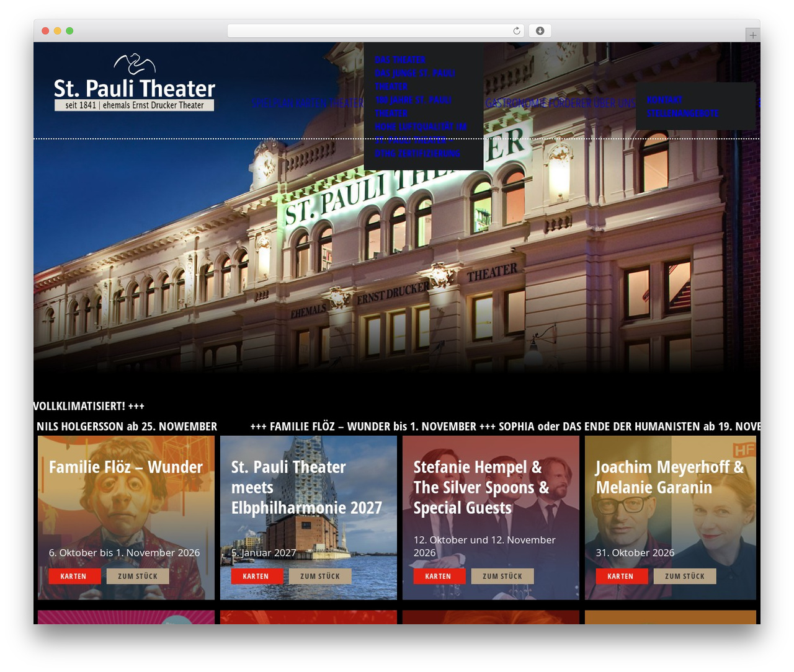Click the St. Pauli Theater logo
Viewport: 794px width, 672px height.
[134, 82]
